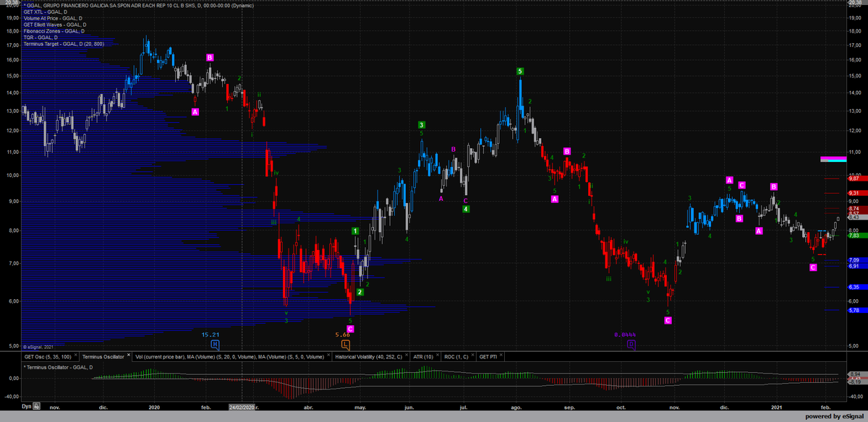Select the green wave 5 label at the August peak
Screen dimensions: 868x422
(x=520, y=71)
